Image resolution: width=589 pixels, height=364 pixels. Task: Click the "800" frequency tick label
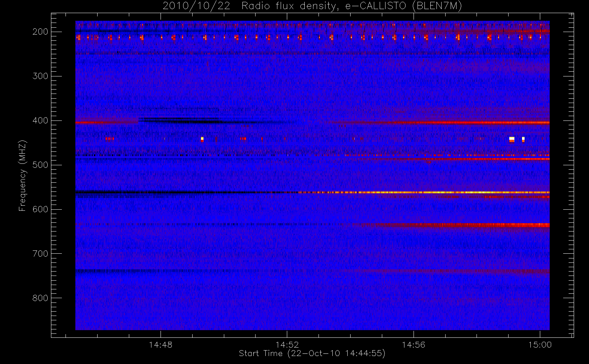click(40, 298)
